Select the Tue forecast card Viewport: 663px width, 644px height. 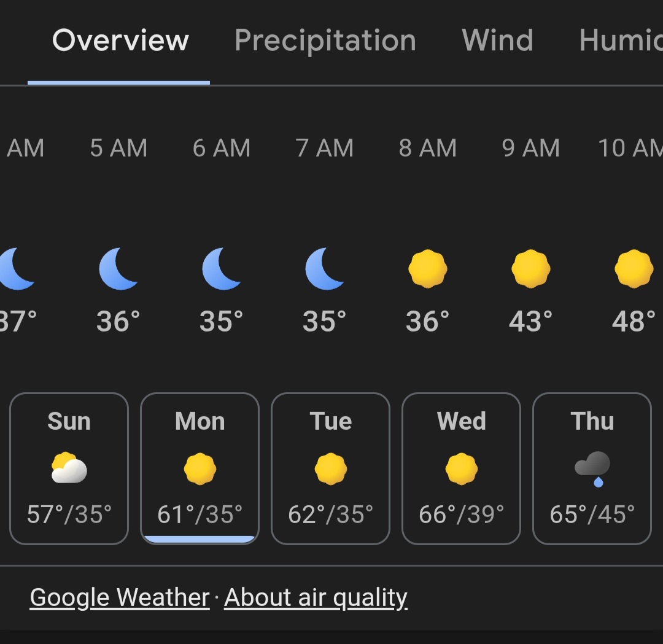331,468
